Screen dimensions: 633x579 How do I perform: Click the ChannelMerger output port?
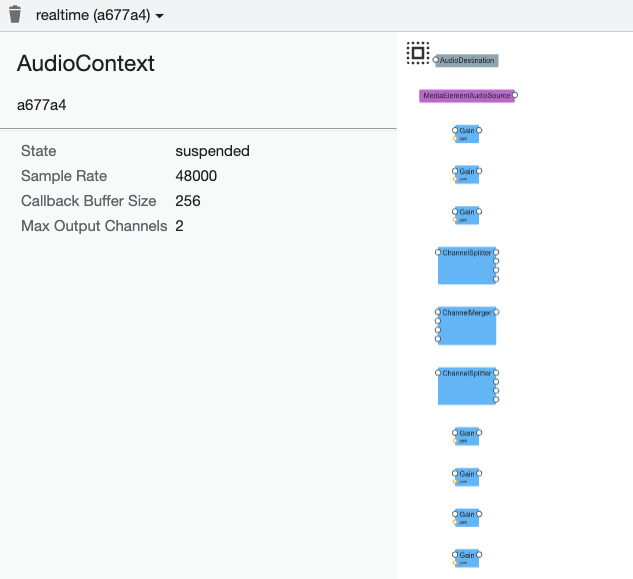[x=496, y=312]
